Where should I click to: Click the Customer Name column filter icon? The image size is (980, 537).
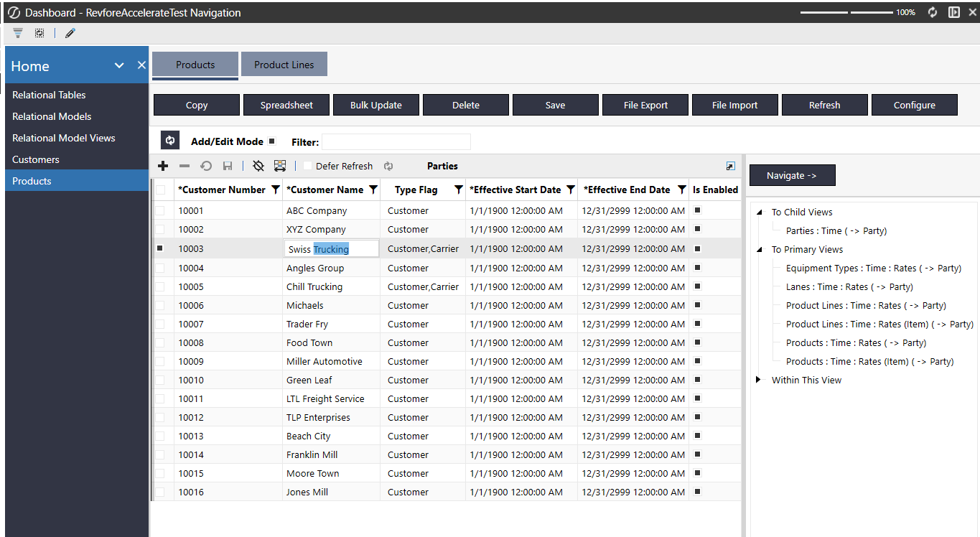pos(373,190)
